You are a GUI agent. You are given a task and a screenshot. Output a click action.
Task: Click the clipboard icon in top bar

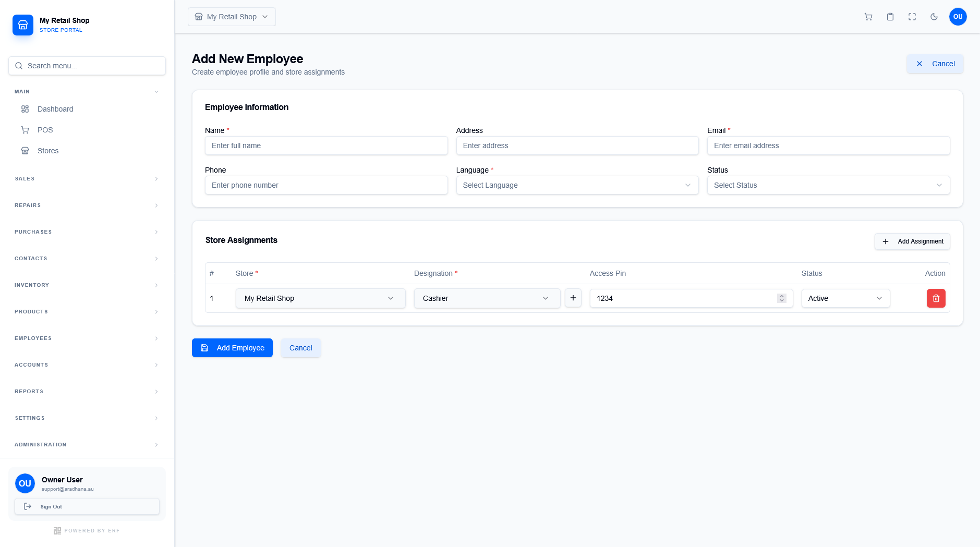coord(890,17)
